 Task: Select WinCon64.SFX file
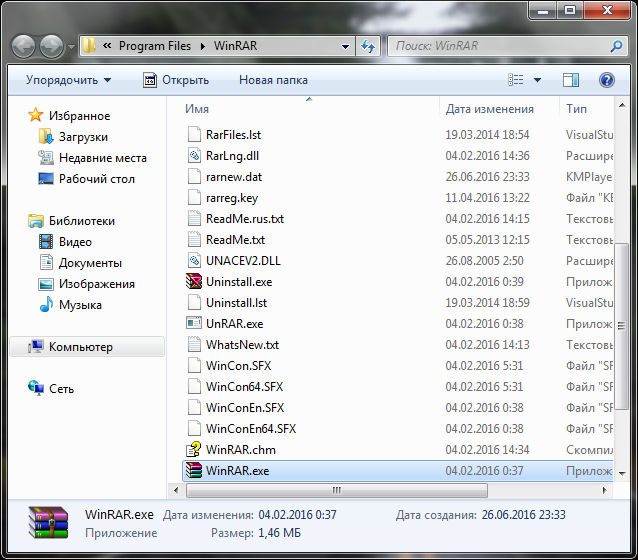coord(244,387)
